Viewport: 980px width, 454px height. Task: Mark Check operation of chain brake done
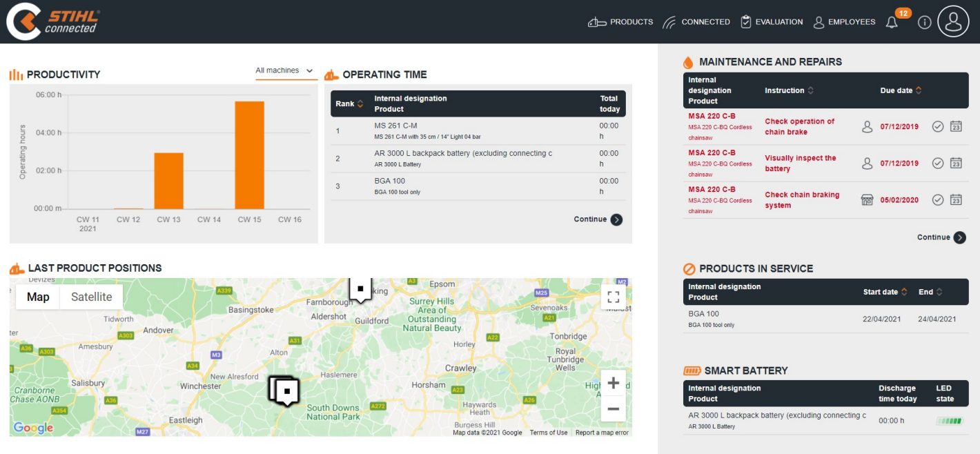pos(938,127)
